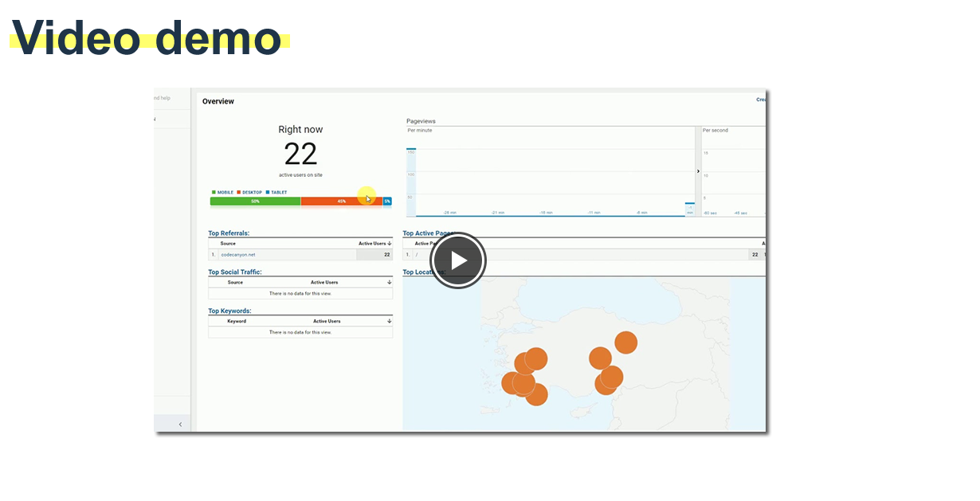Viewport: 980px width, 501px height.
Task: Click the large '22' active users count
Action: (300, 154)
